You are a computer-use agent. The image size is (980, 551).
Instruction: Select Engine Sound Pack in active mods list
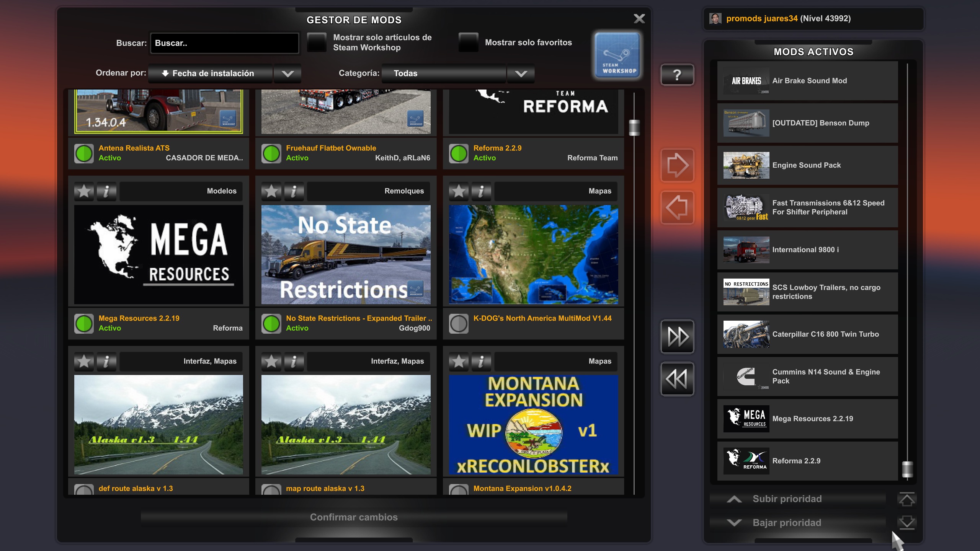point(807,165)
